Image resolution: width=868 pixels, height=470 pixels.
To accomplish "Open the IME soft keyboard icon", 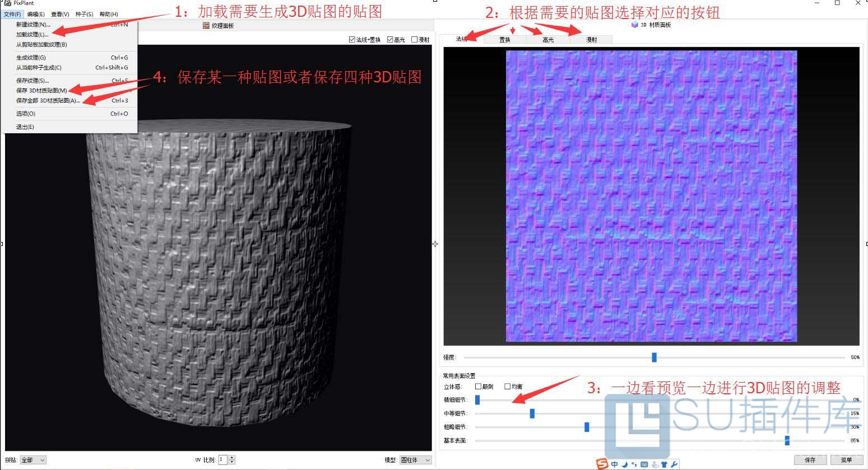I will point(644,464).
